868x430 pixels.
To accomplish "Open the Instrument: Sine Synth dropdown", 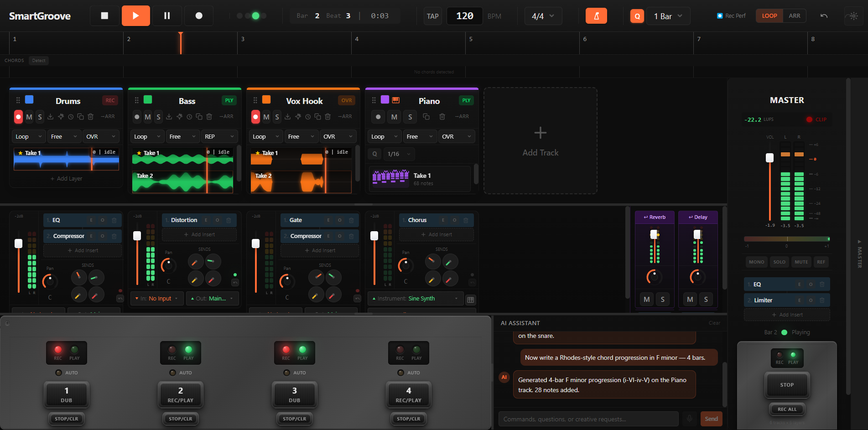I will point(415,298).
